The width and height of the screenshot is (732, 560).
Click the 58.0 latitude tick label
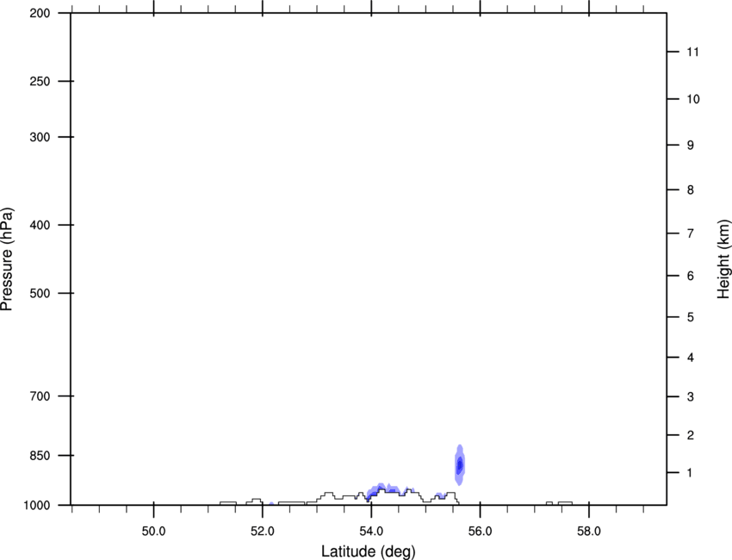(589, 532)
